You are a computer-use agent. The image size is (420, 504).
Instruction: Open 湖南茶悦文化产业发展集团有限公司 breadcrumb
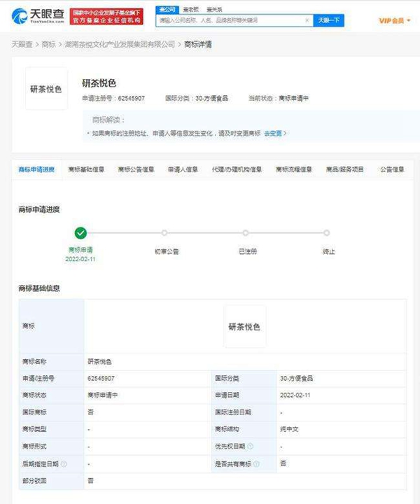120,44
